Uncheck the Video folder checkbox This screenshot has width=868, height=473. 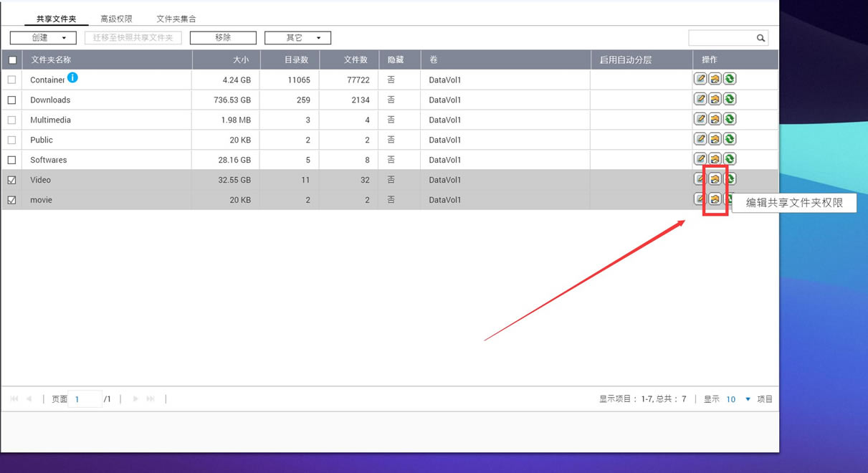point(11,180)
